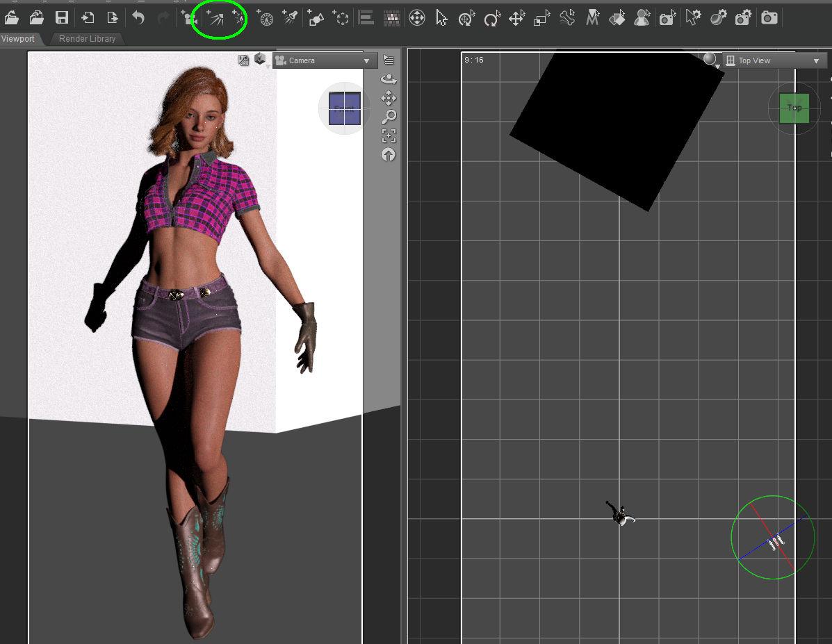Click the blue Front view cube

point(345,109)
